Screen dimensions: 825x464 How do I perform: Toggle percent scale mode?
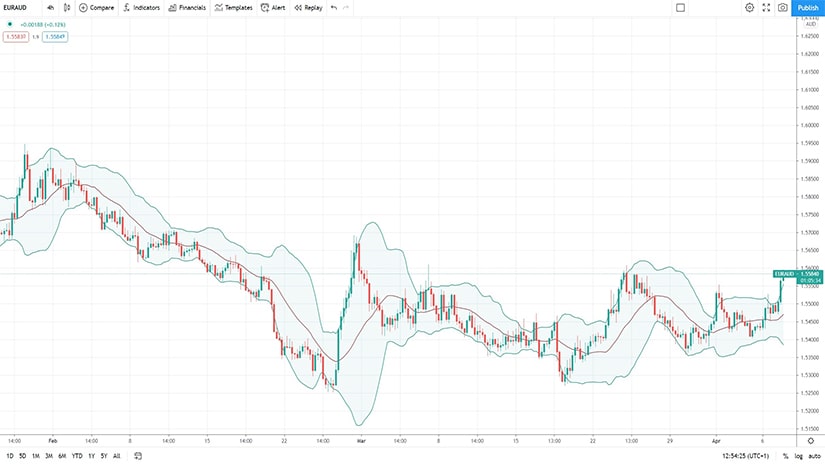pyautogui.click(x=785, y=456)
